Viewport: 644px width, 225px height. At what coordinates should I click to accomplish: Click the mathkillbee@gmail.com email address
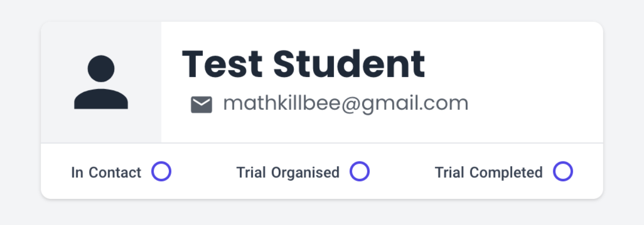point(345,104)
